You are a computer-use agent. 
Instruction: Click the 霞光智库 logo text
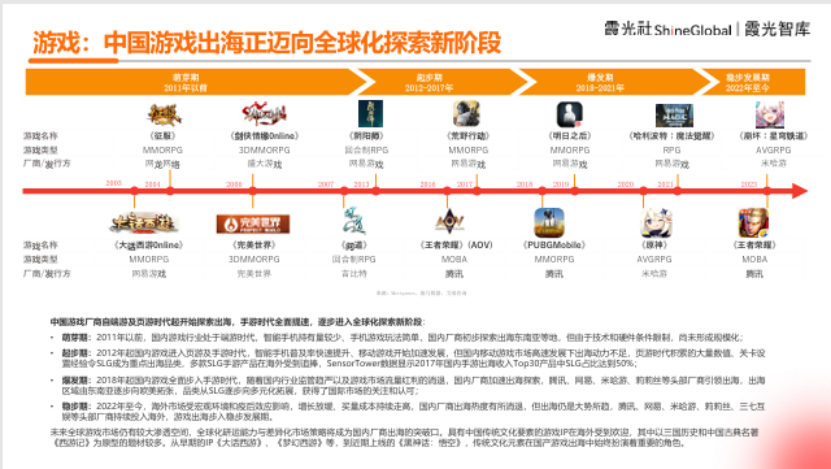777,29
